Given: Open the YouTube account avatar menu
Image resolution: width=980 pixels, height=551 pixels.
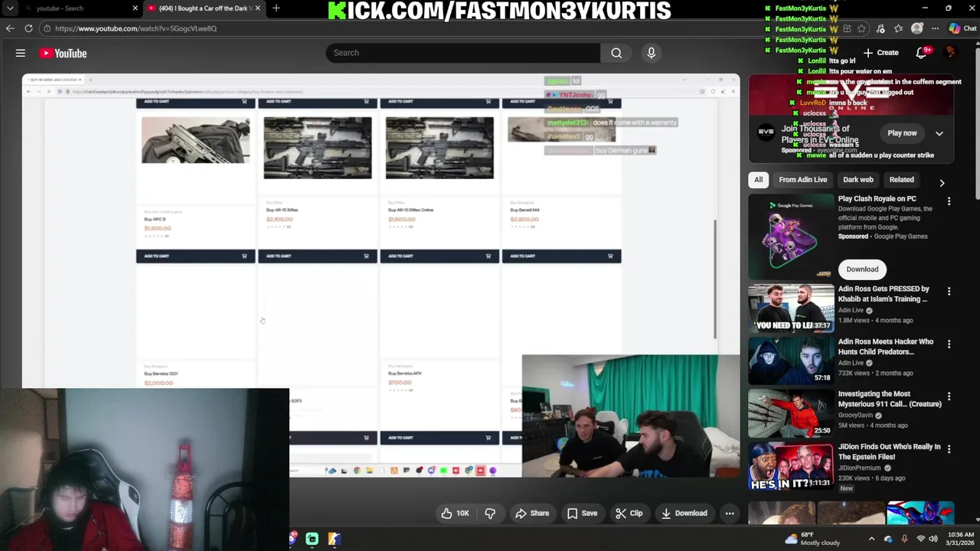Looking at the screenshot, I should 950,53.
